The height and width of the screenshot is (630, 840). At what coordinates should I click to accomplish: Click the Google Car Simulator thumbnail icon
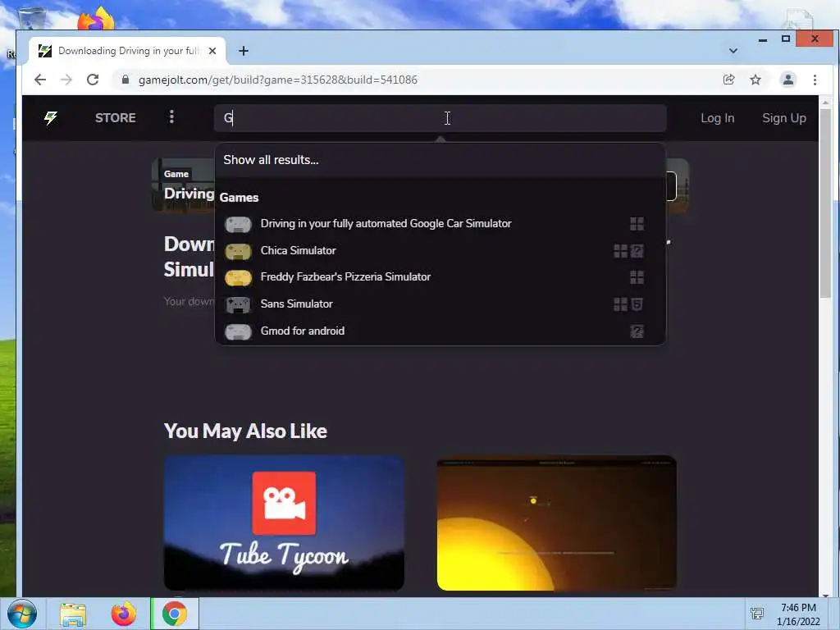(x=239, y=225)
